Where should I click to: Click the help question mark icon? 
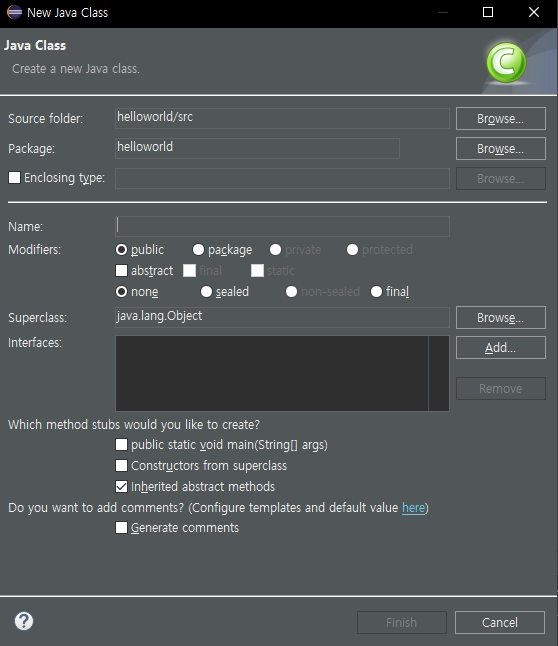pyautogui.click(x=24, y=621)
